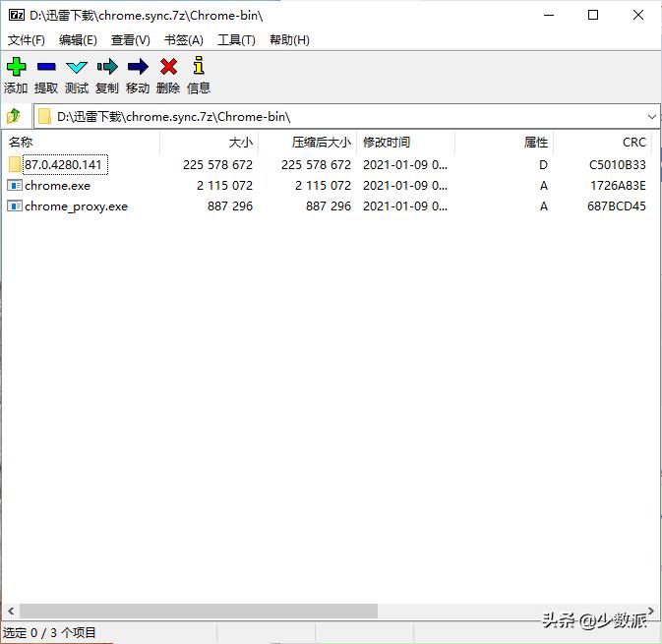Select the chrome.exe file icon
662x644 pixels.
15,185
